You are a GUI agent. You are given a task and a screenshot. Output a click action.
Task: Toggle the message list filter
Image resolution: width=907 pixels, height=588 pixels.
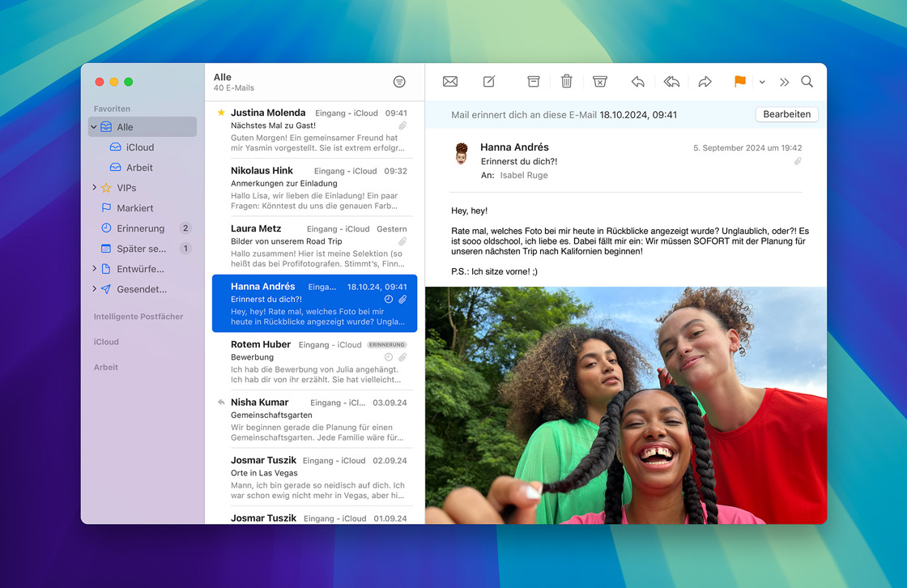[399, 82]
